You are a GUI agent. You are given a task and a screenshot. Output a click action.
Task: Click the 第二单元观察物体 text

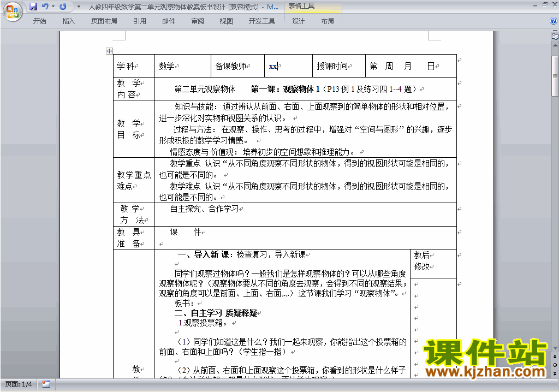click(x=205, y=89)
